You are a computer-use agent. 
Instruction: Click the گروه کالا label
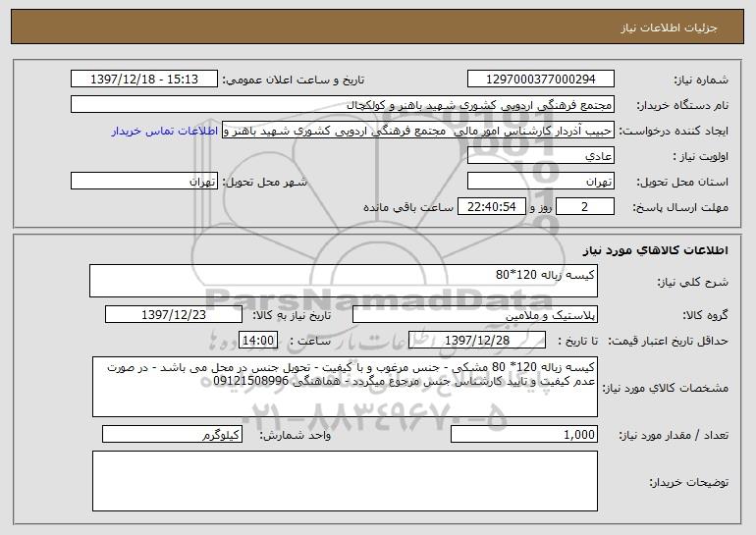[x=705, y=316]
